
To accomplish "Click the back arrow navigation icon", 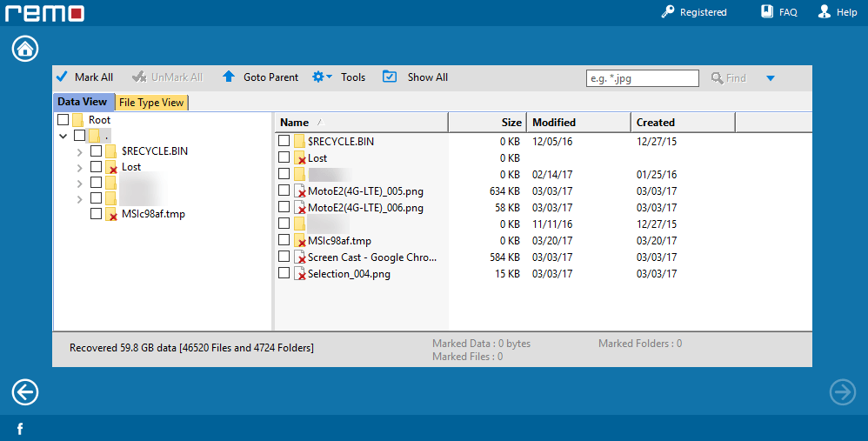I will (25, 392).
